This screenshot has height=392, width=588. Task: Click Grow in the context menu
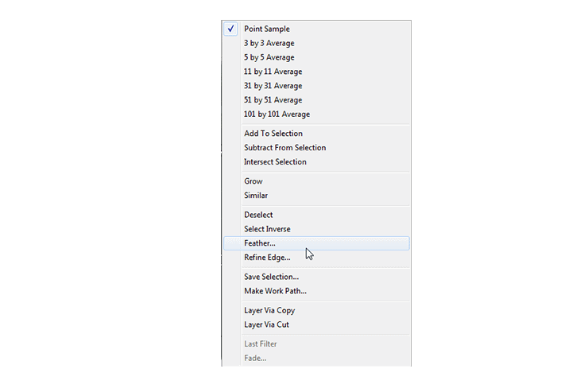(316, 181)
